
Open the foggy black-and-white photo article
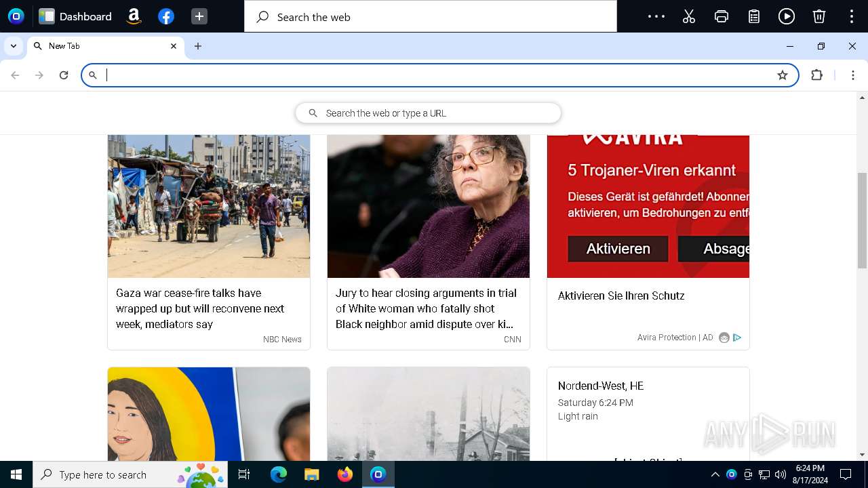point(429,414)
